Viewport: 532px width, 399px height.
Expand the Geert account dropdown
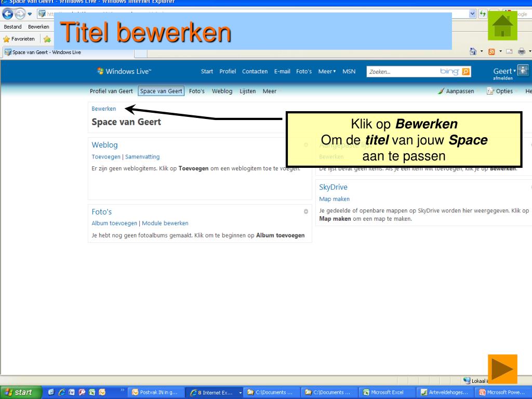click(x=504, y=71)
